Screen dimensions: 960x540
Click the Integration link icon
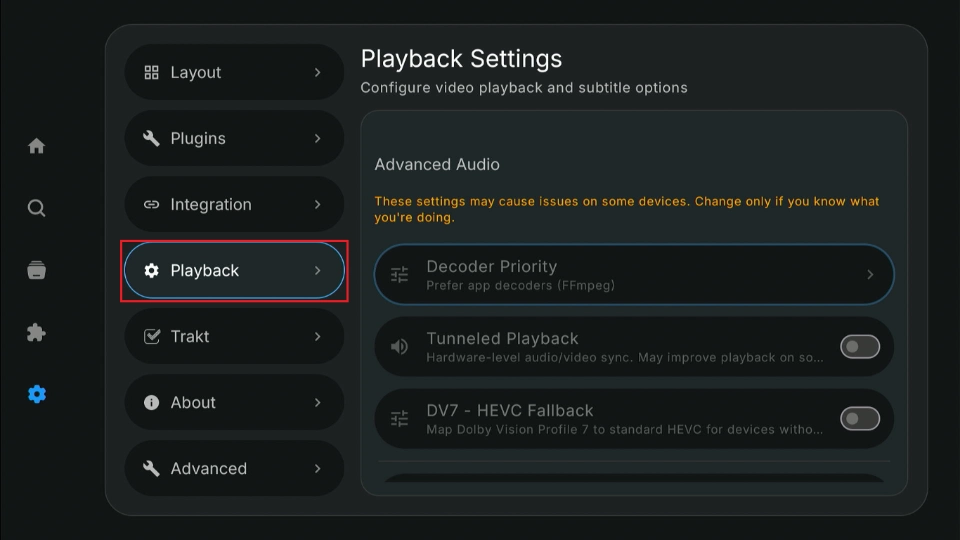[152, 205]
